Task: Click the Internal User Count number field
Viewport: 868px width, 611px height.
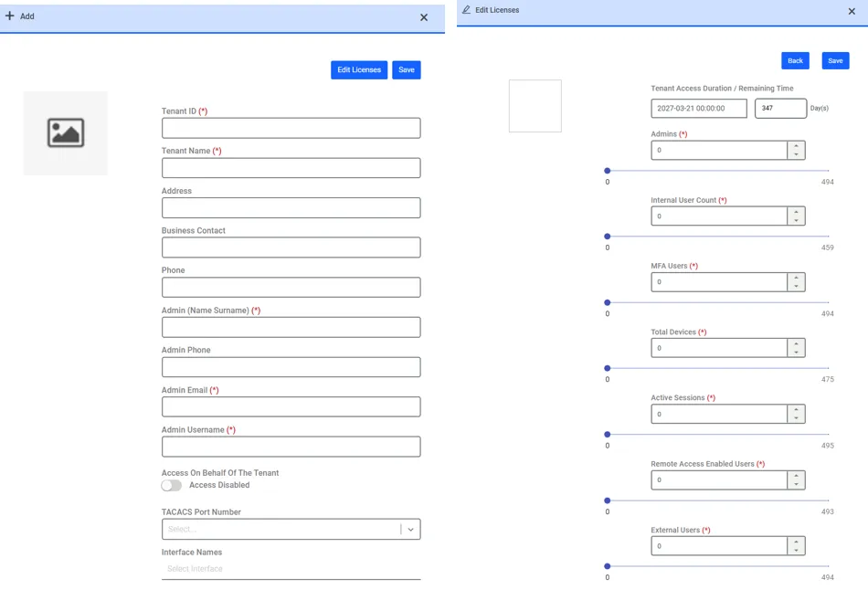Action: 719,216
